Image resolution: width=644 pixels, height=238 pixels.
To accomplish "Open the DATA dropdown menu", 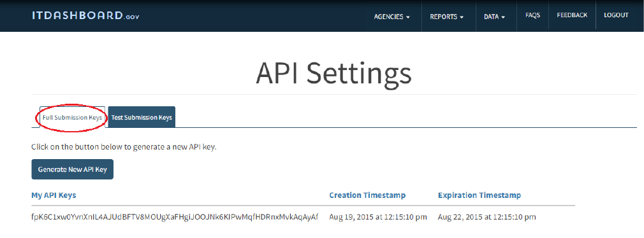I will [x=495, y=17].
